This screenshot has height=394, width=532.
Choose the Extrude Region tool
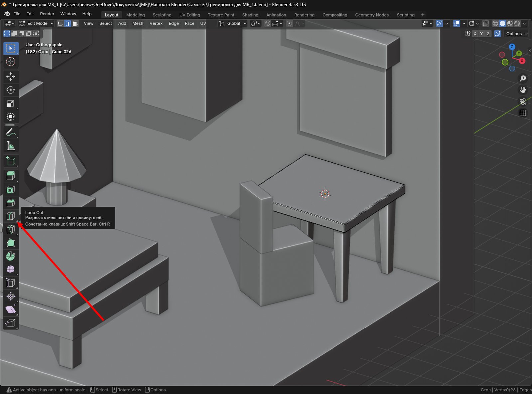11,176
